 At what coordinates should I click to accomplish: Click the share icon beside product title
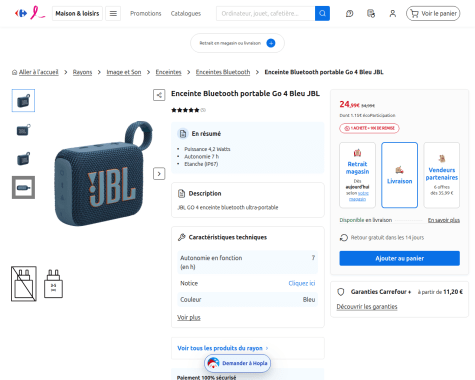pos(159,95)
